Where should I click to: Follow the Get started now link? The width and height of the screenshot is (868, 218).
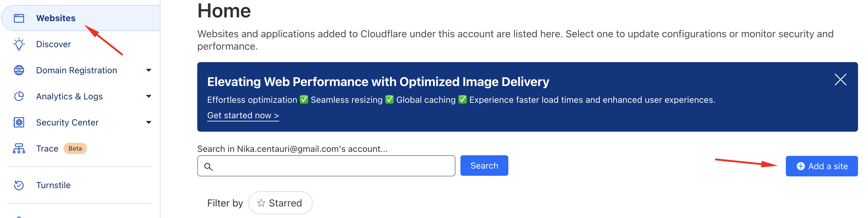[x=243, y=116]
